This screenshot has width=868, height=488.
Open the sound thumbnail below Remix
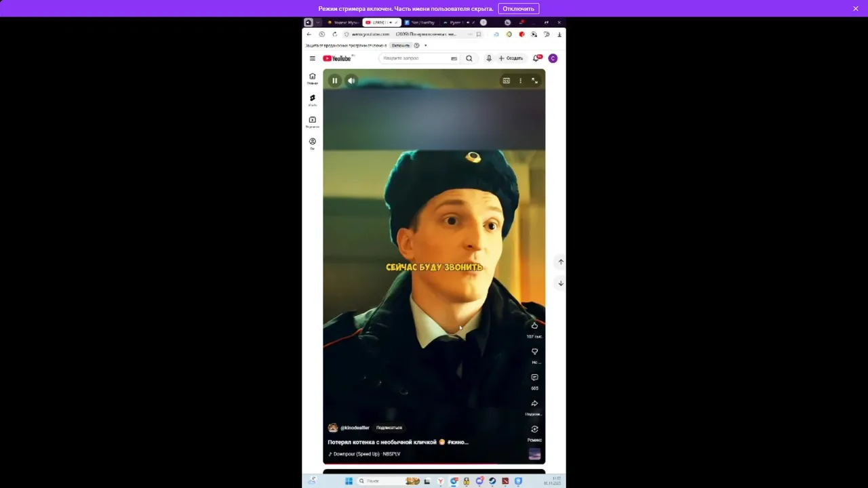pyautogui.click(x=534, y=454)
